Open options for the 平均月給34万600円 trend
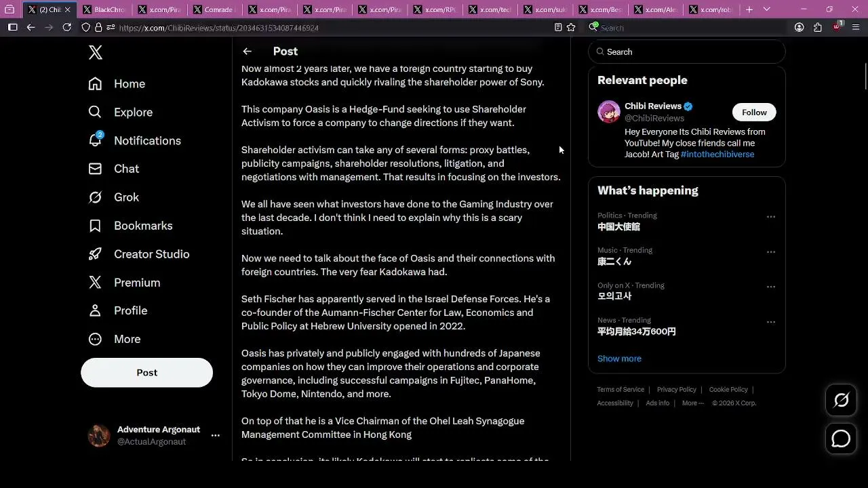Screen dimensions: 868x488 [x=770, y=322]
